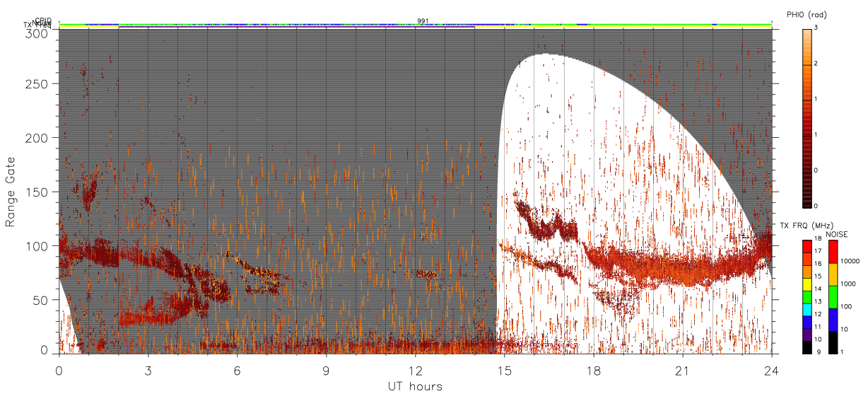Click the red TX FRQ swatch 17–18 MHz

807,247
